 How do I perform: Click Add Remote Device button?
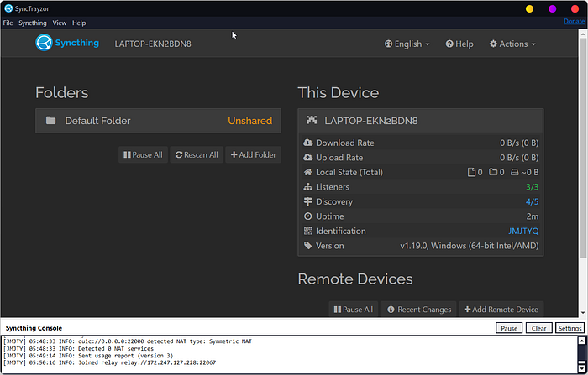501,309
